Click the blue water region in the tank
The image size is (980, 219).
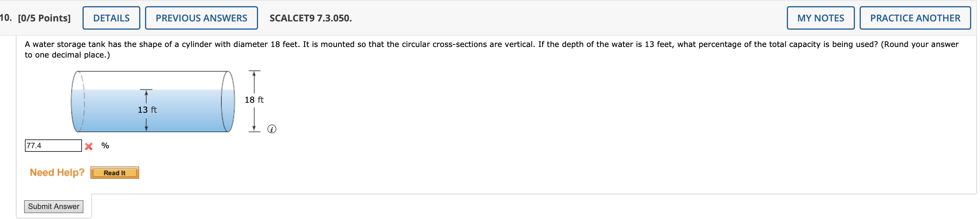(153, 111)
